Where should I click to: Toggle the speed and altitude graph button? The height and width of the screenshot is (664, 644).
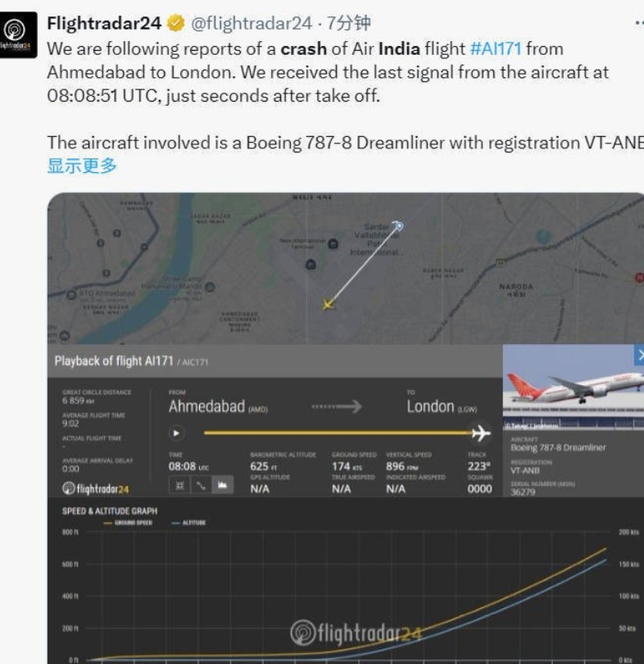coord(221,486)
